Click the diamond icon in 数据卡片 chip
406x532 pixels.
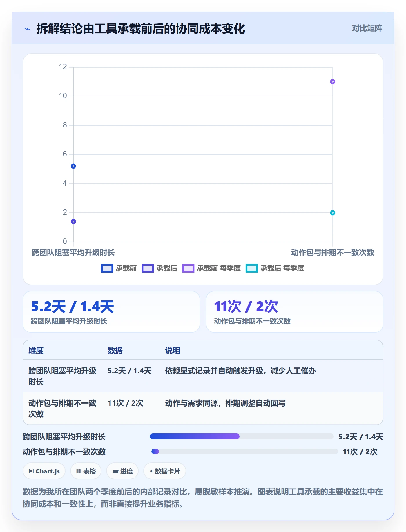(x=151, y=471)
